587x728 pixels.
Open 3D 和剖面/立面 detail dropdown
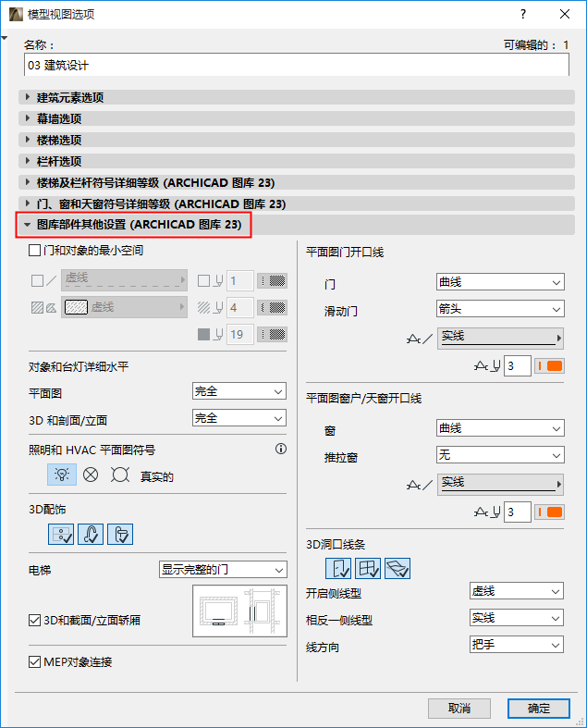click(239, 418)
